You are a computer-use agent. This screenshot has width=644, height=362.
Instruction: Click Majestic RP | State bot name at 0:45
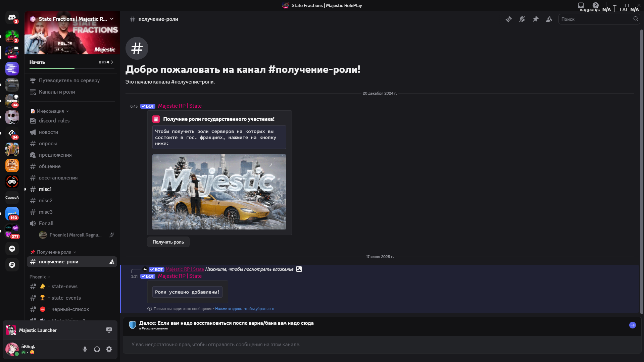coord(180,106)
